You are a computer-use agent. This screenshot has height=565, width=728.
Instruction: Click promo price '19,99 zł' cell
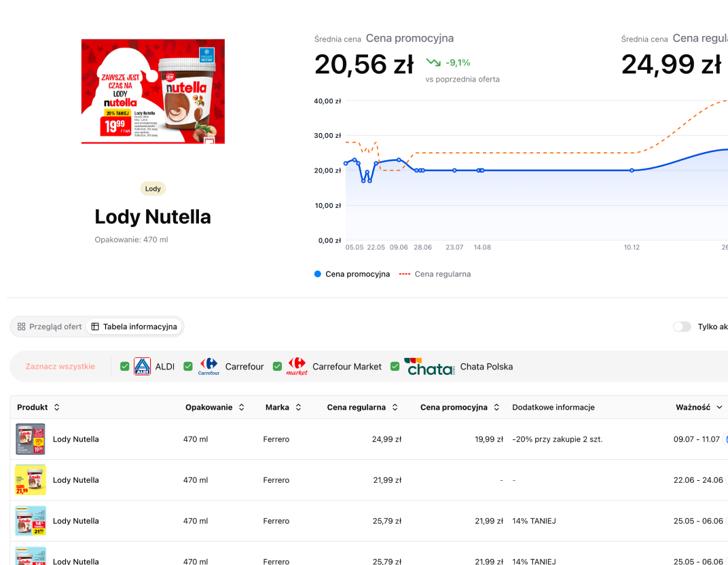click(489, 439)
